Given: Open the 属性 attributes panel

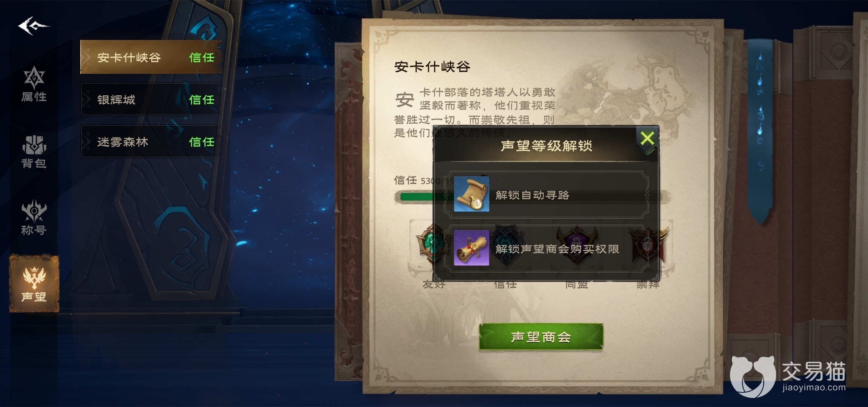Looking at the screenshot, I should click(34, 85).
